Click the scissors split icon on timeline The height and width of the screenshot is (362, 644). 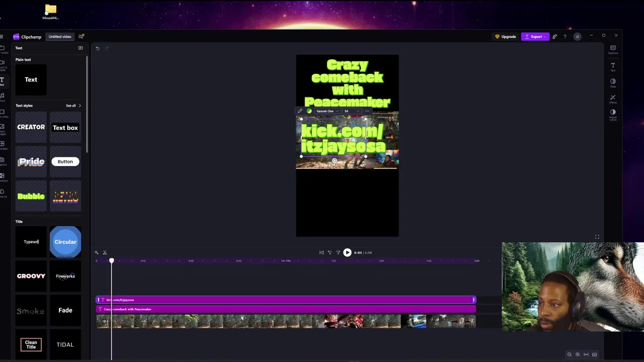[105, 252]
